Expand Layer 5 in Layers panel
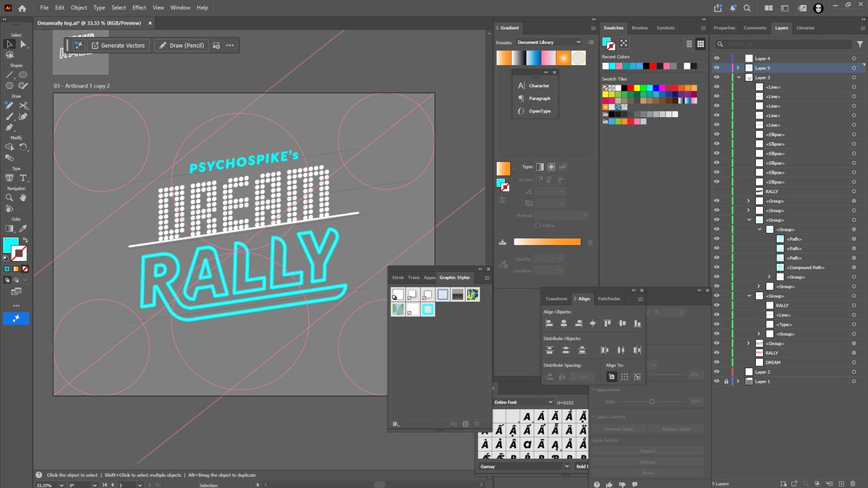 pos(739,68)
